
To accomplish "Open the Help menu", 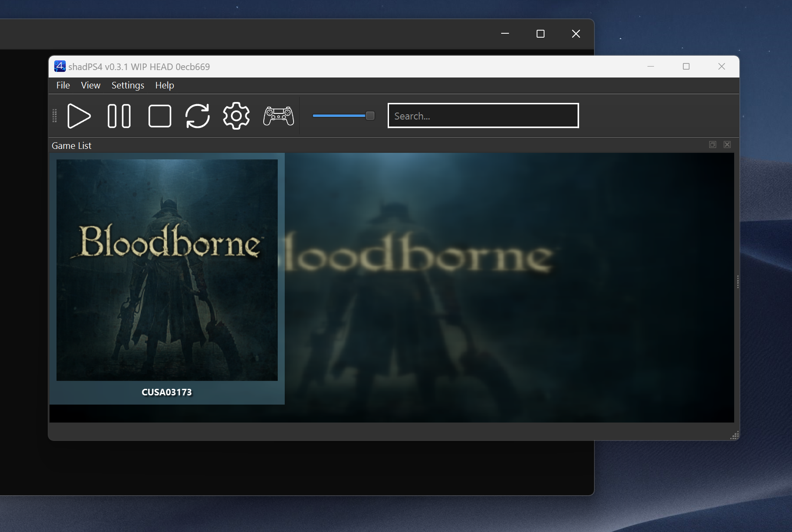I will (x=165, y=85).
